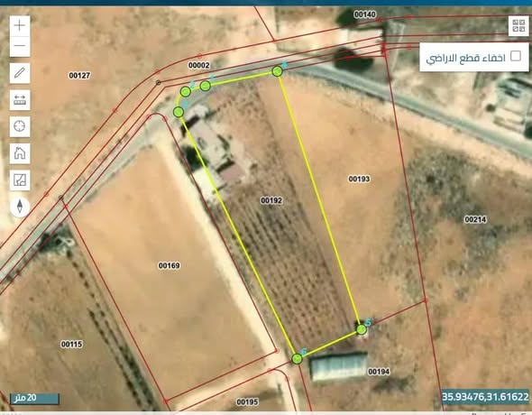
Task: Reset map orientation with compass
Action: [x=20, y=207]
